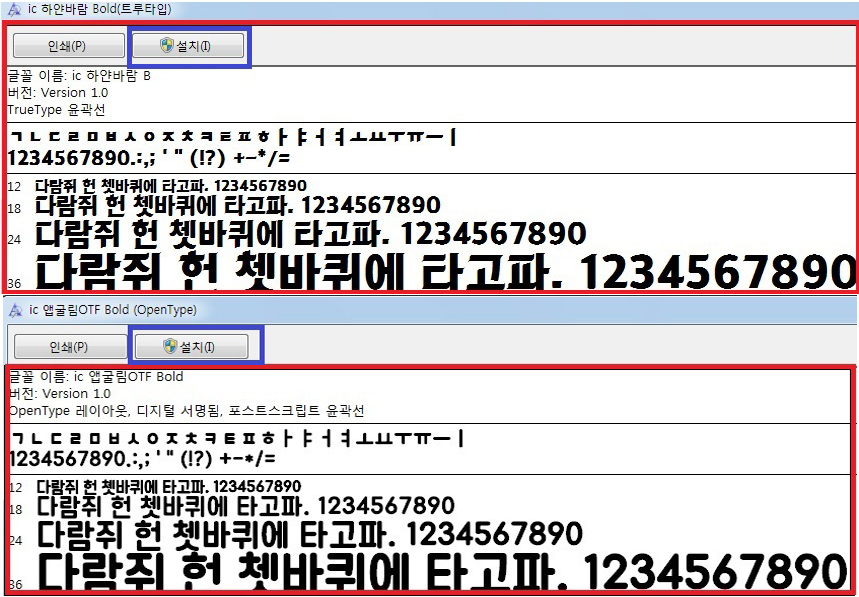Click the line 'OpenType 레이아웃, 디지털 서명됨, 포스트스크립트 윤곽선'
Viewport: 859px width, 597px height.
point(187,411)
